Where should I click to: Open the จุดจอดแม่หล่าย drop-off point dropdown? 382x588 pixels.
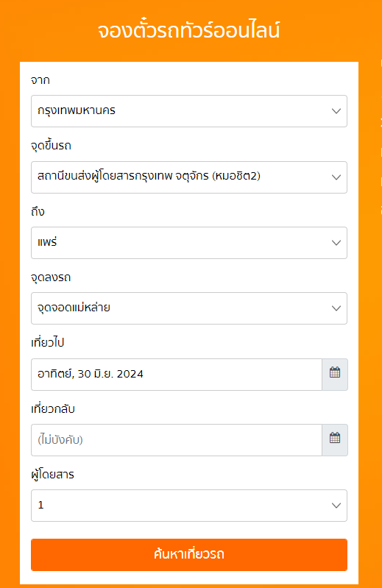pyautogui.click(x=189, y=308)
